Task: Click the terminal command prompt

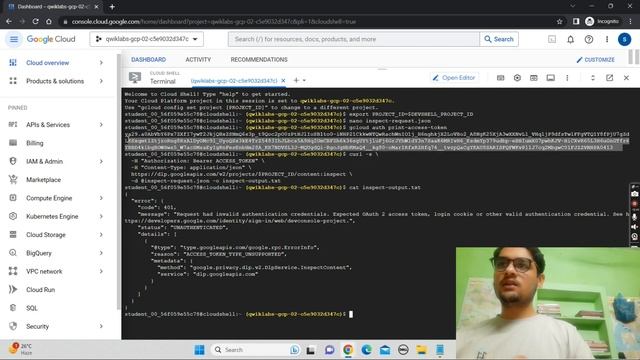Action: (351, 314)
